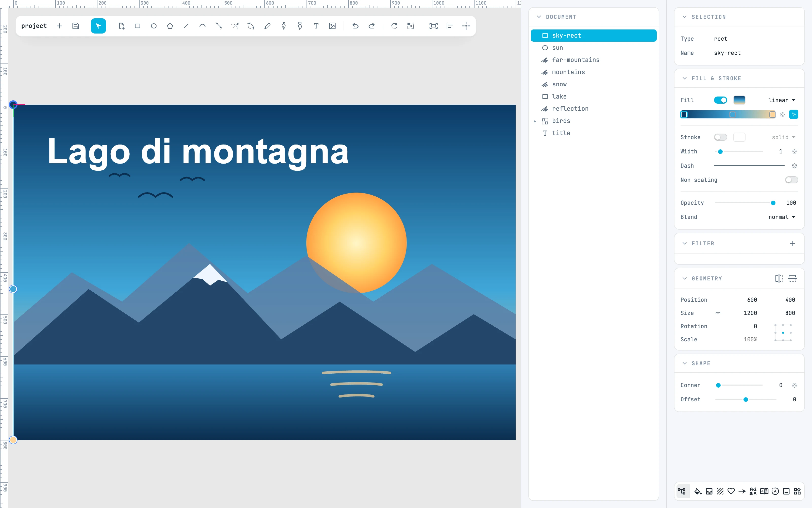Screen dimensions: 812x508
Task: Pick the ellipse tool
Action: 154,26
